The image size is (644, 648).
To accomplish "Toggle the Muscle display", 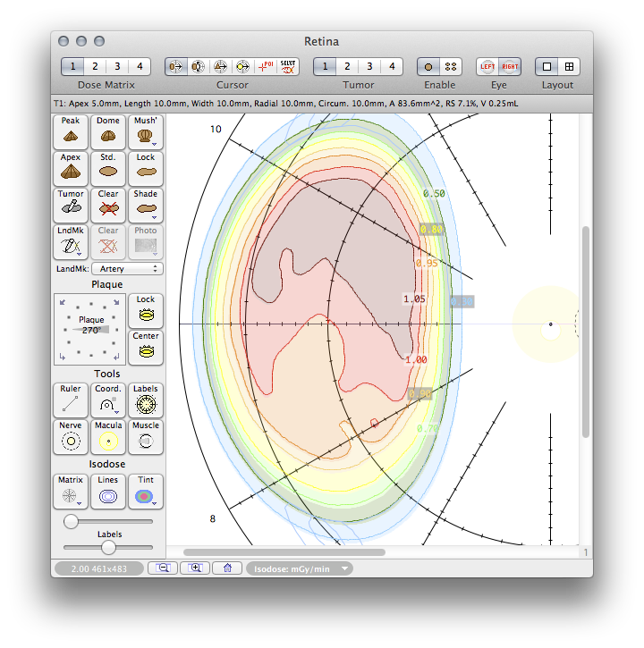I will pos(146,437).
